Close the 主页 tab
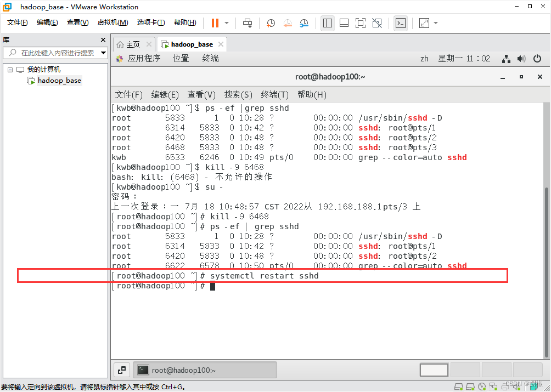The width and height of the screenshot is (551, 392). [149, 44]
